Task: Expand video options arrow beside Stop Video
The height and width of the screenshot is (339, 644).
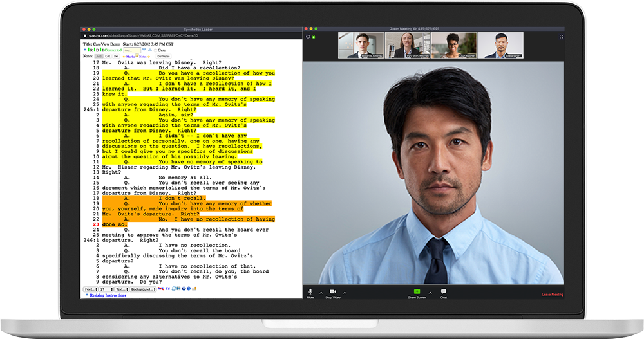Action: [345, 293]
